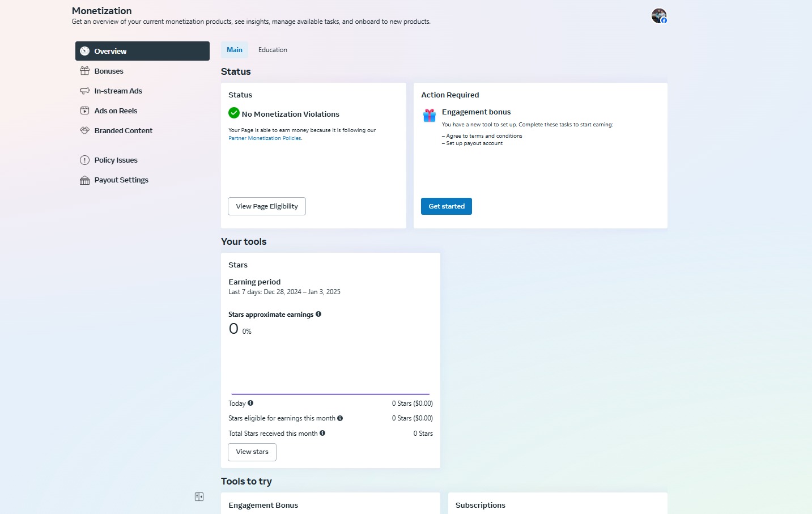Open the profile avatar in top right

tap(659, 16)
